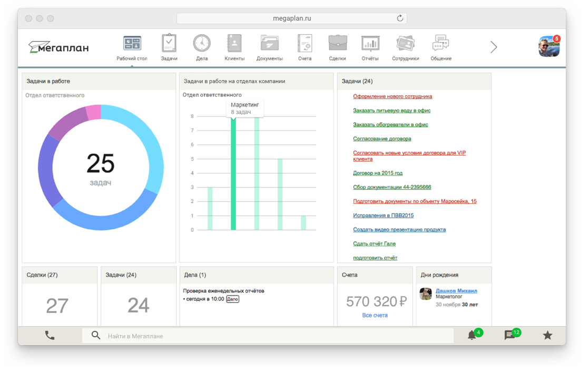This screenshot has width=588, height=372.
Task: Open the Отчёты chart icon
Action: point(370,43)
